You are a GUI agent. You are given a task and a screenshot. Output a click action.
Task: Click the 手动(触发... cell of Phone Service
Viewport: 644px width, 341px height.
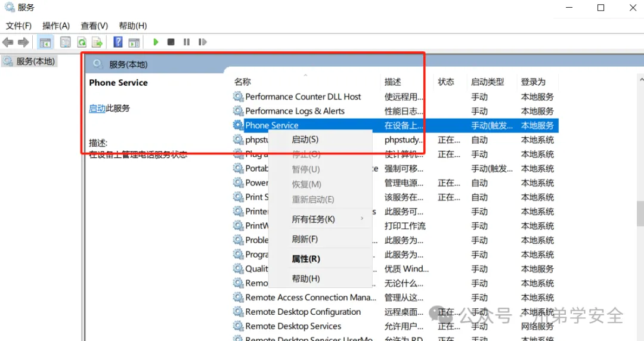(491, 125)
